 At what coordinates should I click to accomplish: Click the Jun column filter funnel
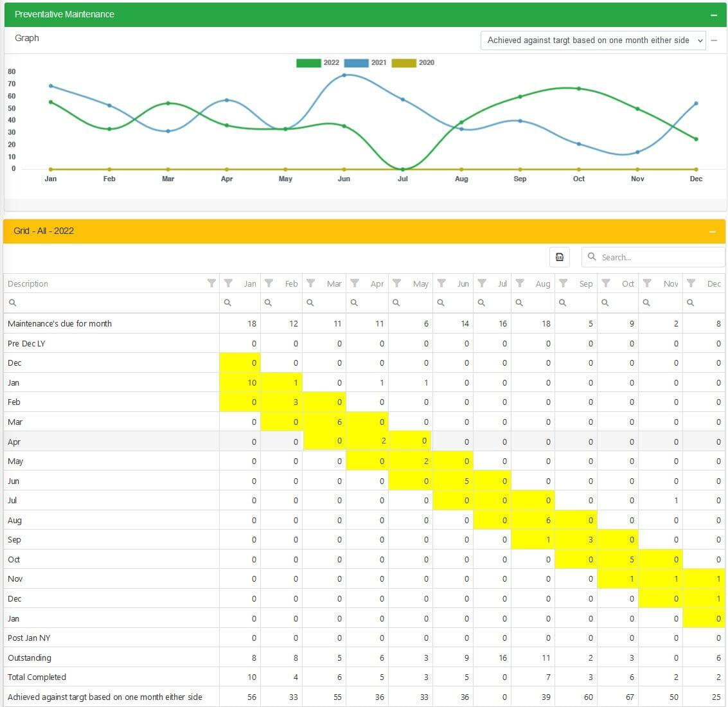point(441,283)
